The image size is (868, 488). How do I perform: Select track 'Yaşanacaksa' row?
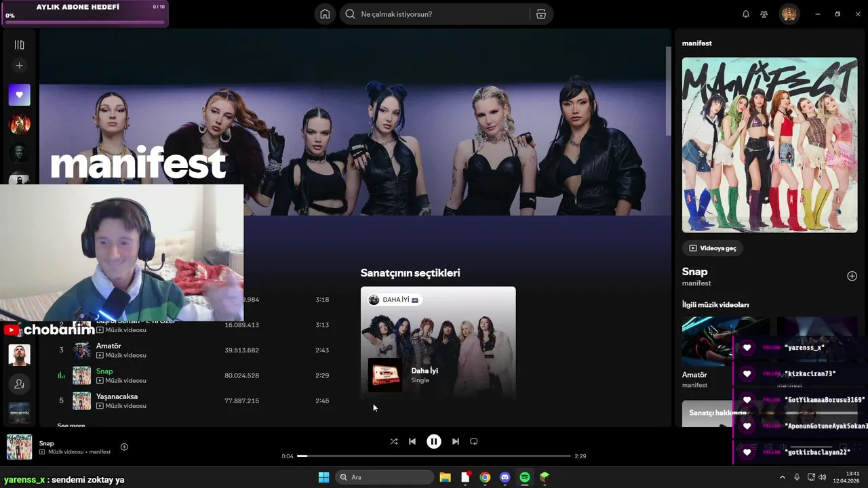click(x=194, y=401)
